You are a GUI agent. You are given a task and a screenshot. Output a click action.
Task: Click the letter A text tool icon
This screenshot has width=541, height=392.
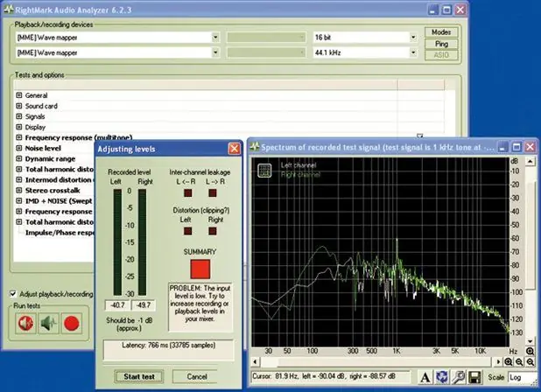pyautogui.click(x=425, y=377)
